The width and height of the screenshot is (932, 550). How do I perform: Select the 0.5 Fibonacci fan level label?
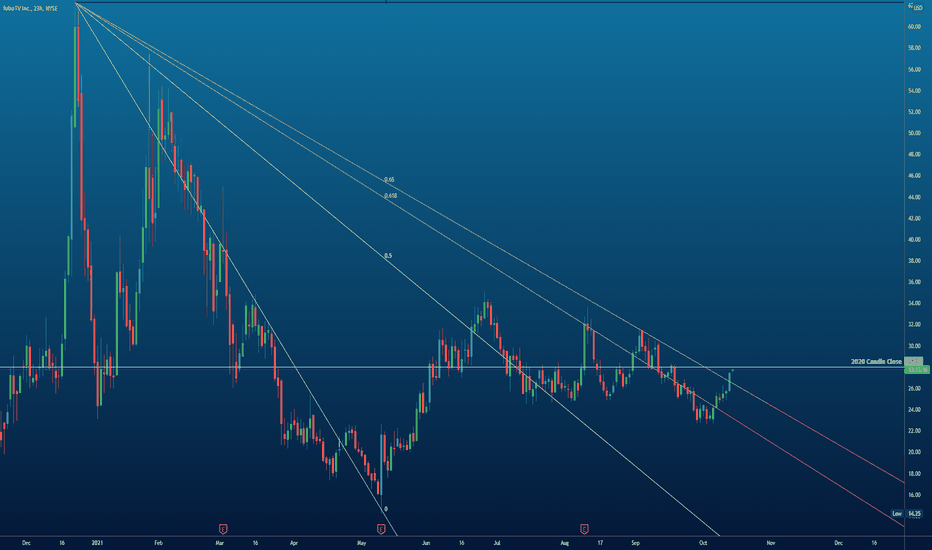pyautogui.click(x=388, y=256)
